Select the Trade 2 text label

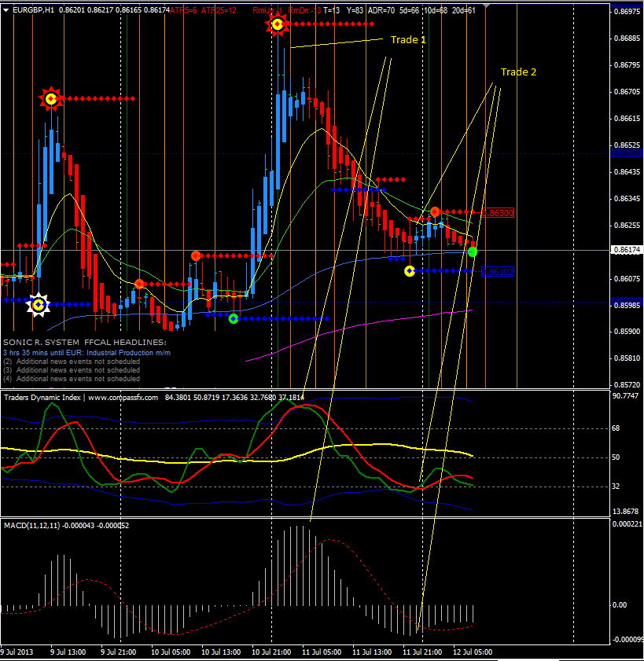click(518, 72)
